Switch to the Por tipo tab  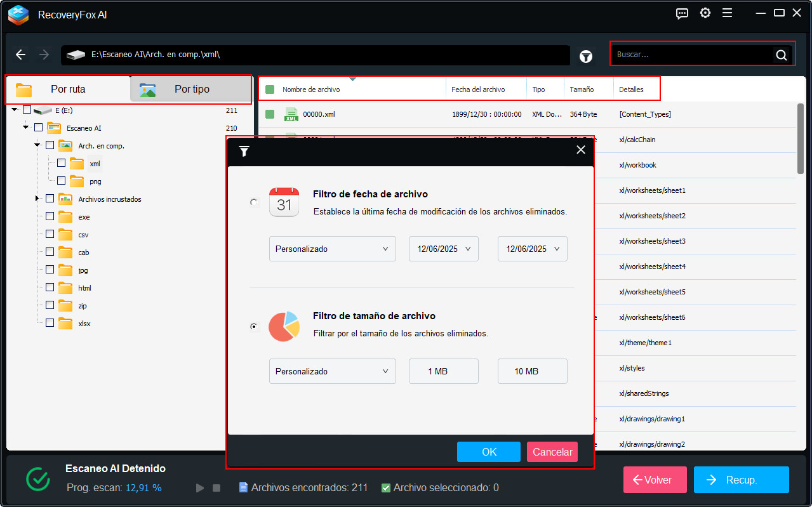point(190,89)
